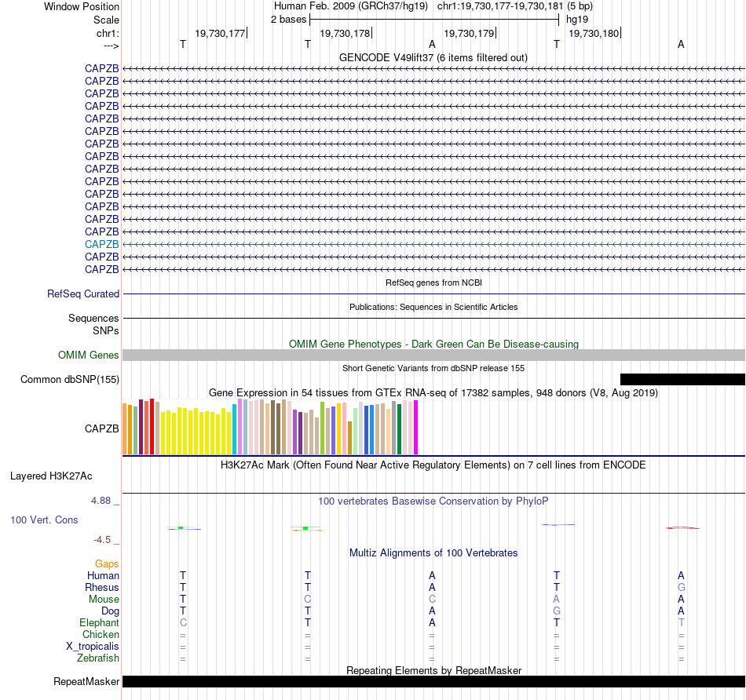Click the gray OMIM Genes item bar
Screen dimensions: 746x700
tap(433, 355)
